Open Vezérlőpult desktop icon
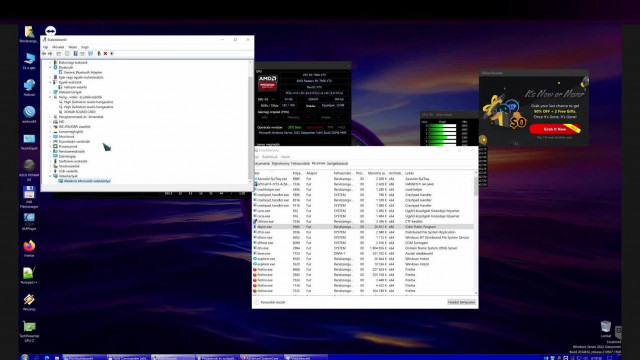 [29, 142]
